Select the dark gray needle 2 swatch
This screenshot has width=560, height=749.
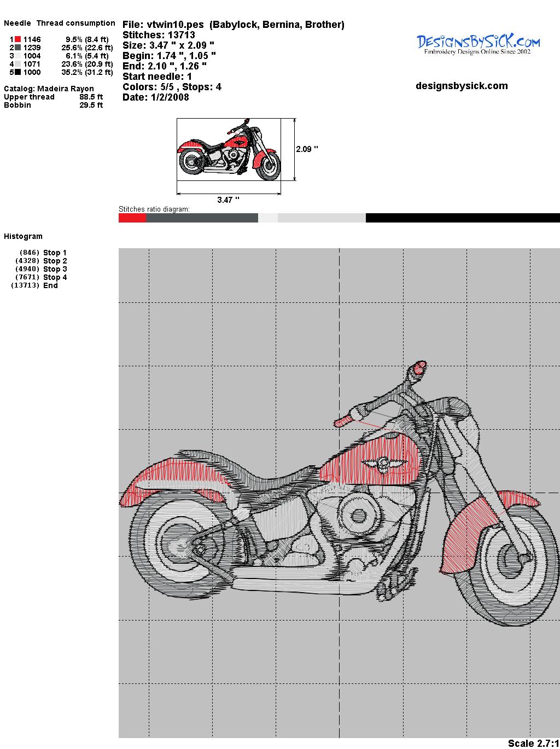[x=17, y=48]
